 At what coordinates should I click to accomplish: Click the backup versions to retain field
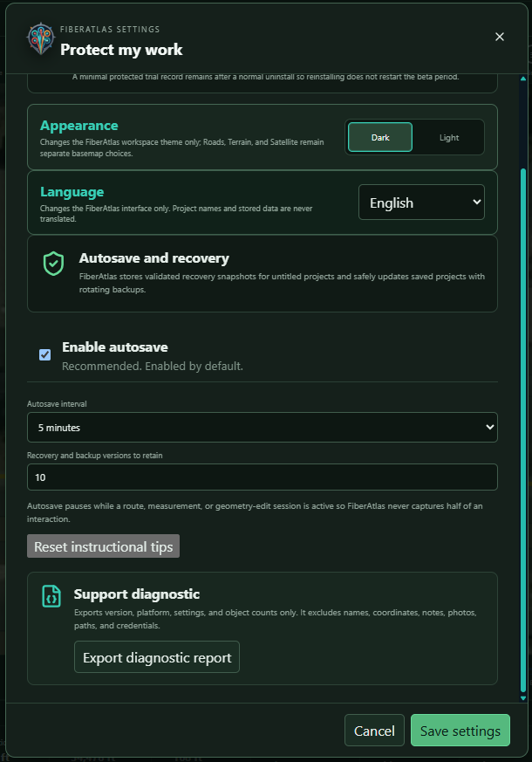point(263,477)
